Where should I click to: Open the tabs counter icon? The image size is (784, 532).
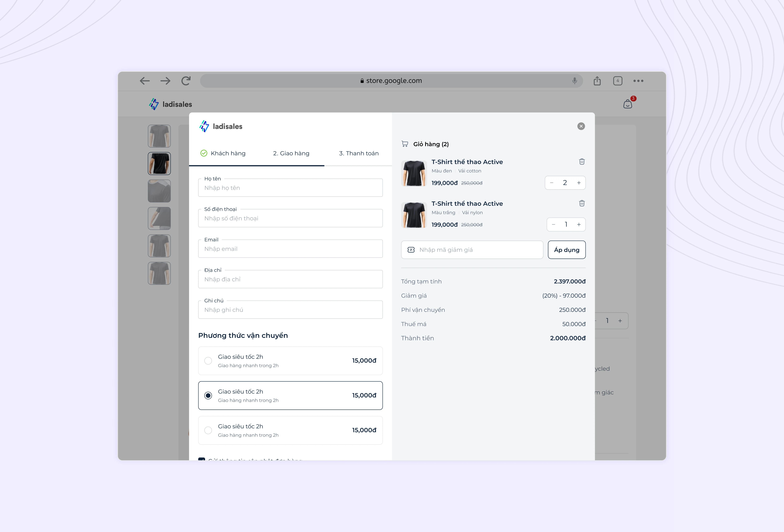point(617,81)
